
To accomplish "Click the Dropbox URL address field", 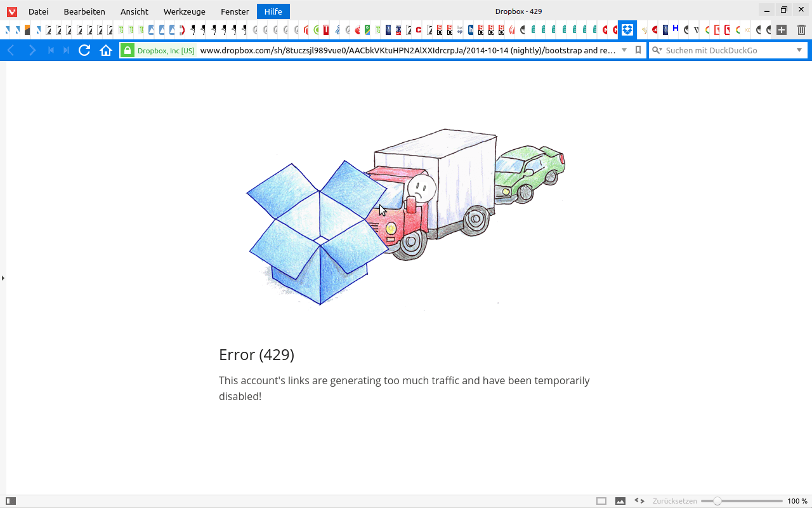I will click(407, 50).
